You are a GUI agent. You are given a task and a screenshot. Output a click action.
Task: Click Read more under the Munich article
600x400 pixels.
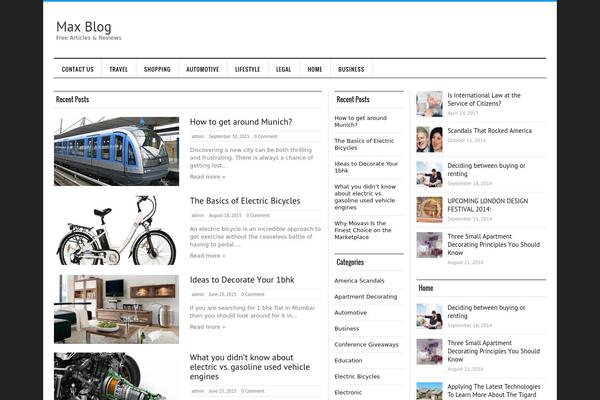pos(207,176)
